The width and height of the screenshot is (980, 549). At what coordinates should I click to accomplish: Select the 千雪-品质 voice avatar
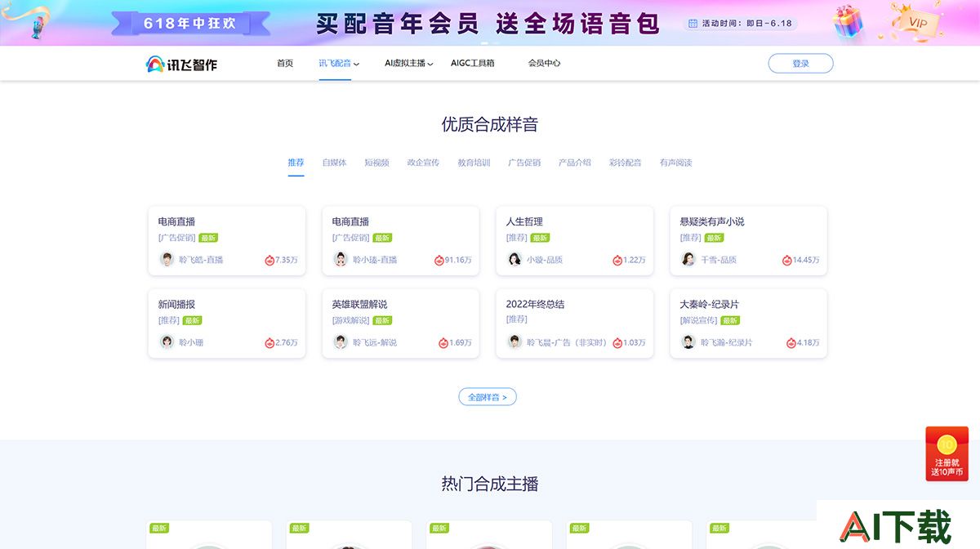click(688, 259)
